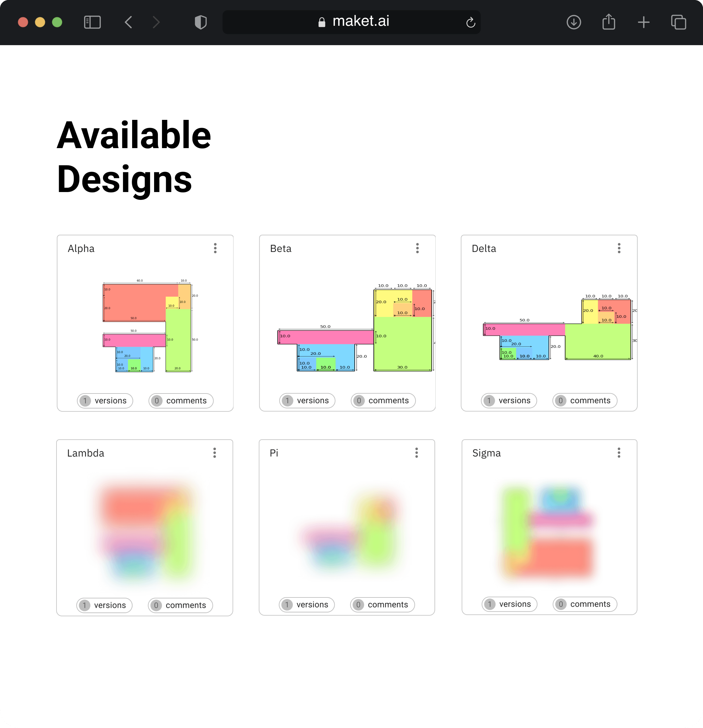Open comments on the Lambda design
Screen dimensions: 703x728
[180, 605]
